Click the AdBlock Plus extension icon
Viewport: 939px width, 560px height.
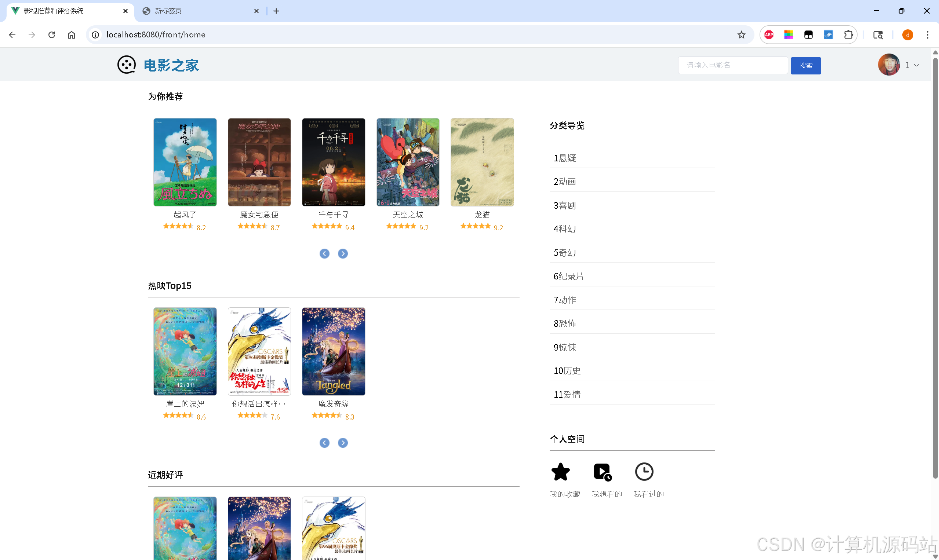tap(769, 35)
